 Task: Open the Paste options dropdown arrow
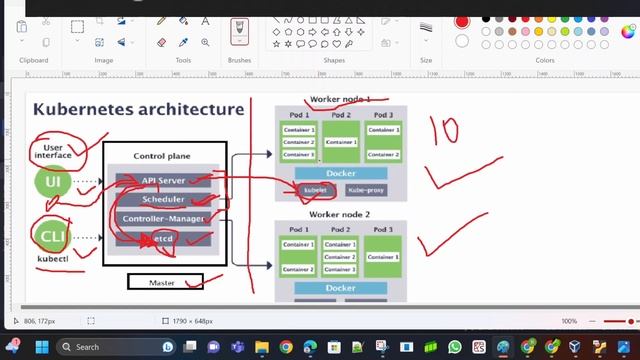point(22,41)
